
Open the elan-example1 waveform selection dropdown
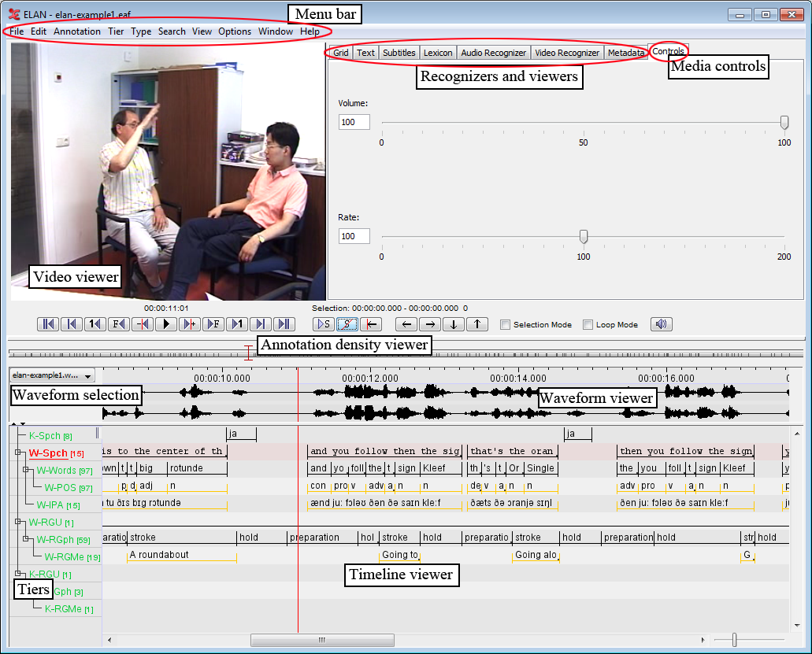click(52, 376)
